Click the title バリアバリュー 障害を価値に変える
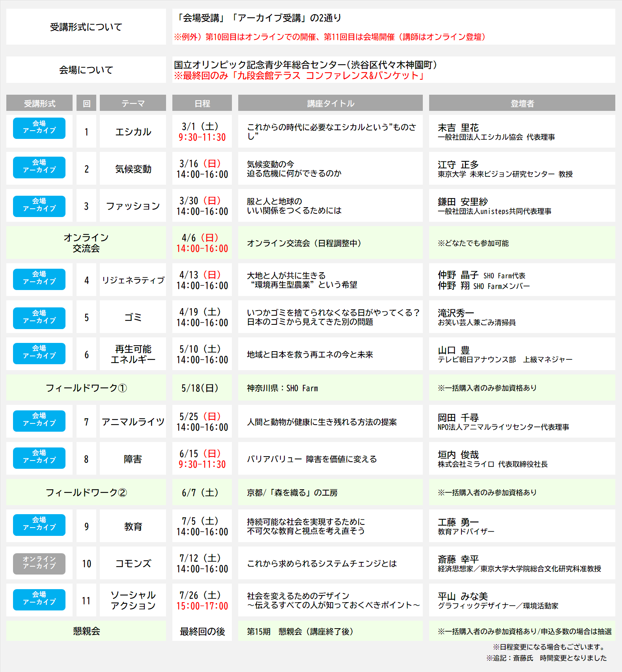 pyautogui.click(x=312, y=459)
